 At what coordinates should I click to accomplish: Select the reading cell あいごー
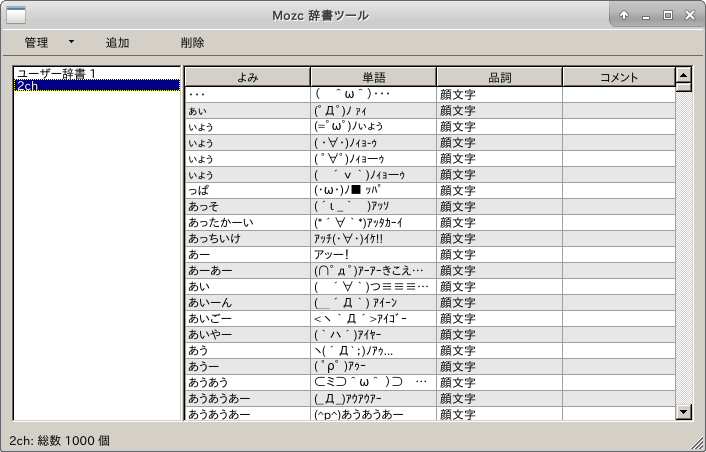pos(248,318)
